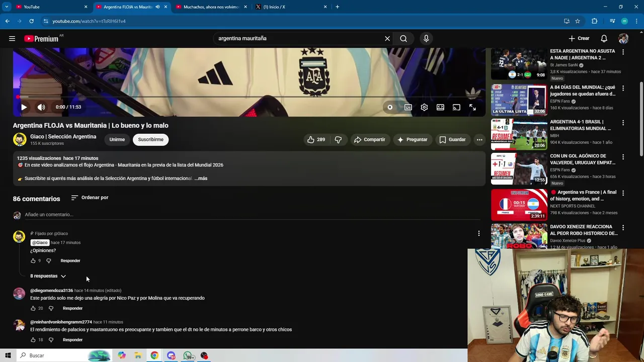The width and height of the screenshot is (644, 362).
Task: Open options for ESTA ARGENTINA NO ASUSTA video
Action: click(x=623, y=52)
